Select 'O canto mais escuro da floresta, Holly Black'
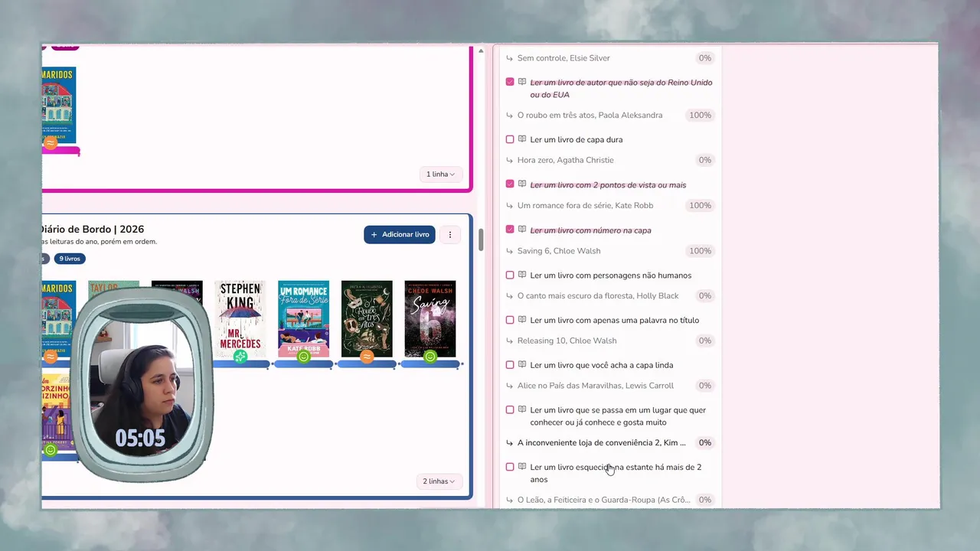 [x=598, y=295]
